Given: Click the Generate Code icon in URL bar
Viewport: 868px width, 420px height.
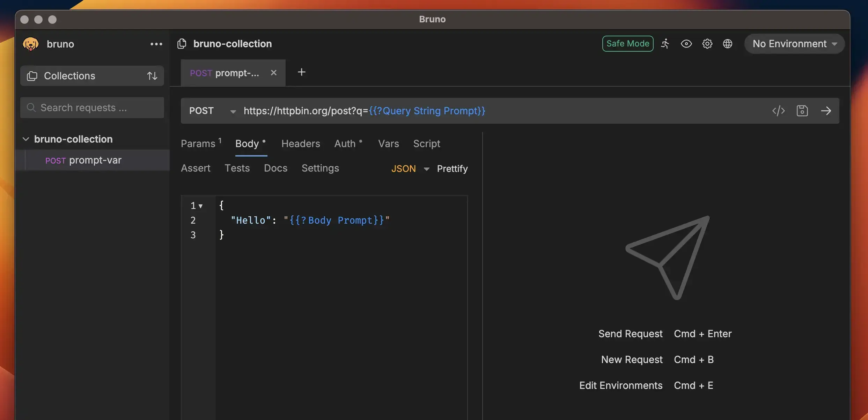Looking at the screenshot, I should 778,111.
